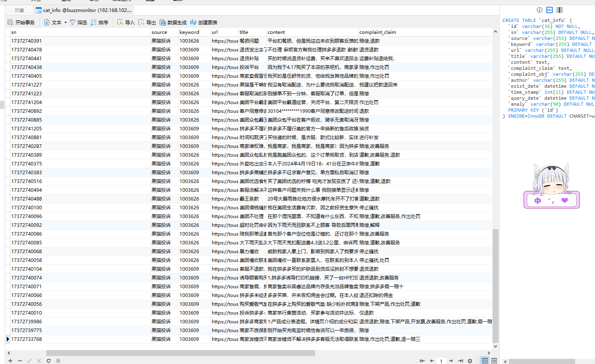This screenshot has width=595, height=364.
Task: Select the sn cell 17372740391
Action: pos(80,41)
